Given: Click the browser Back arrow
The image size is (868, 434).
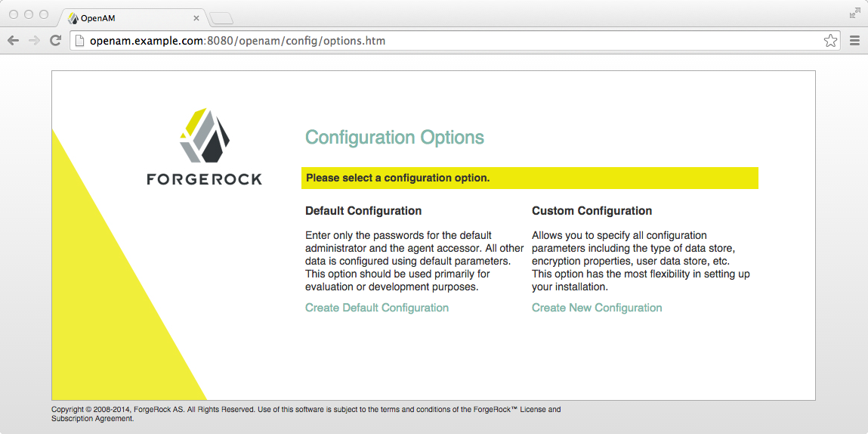Looking at the screenshot, I should click(13, 41).
